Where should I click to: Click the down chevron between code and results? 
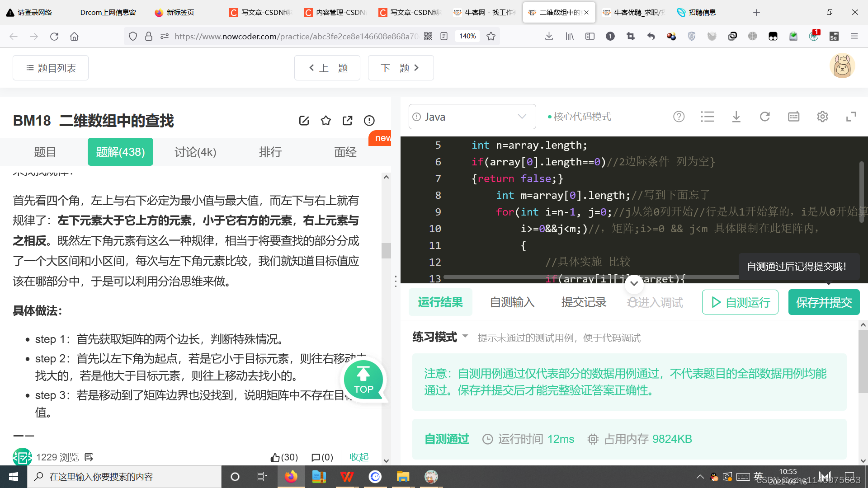point(634,283)
